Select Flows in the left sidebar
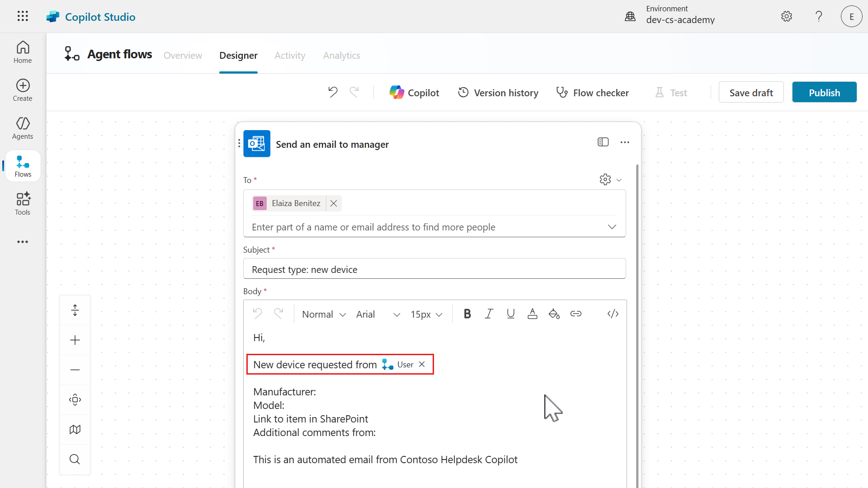The image size is (868, 488). tap(22, 165)
